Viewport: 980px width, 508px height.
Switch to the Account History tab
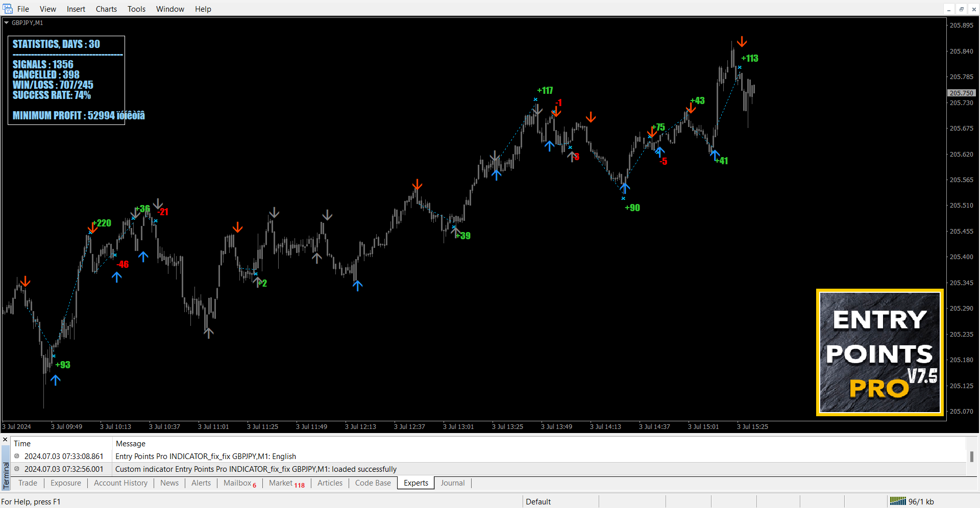[120, 483]
